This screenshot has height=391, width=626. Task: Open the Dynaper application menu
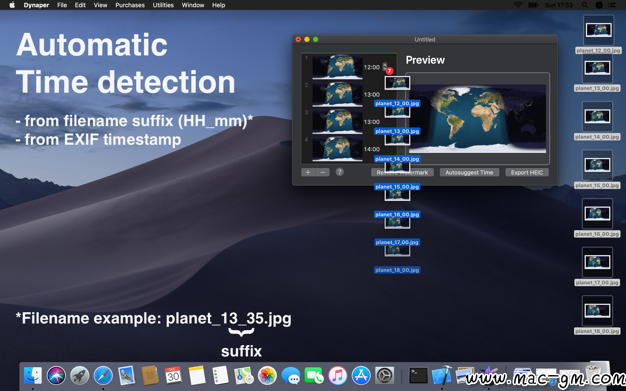36,5
